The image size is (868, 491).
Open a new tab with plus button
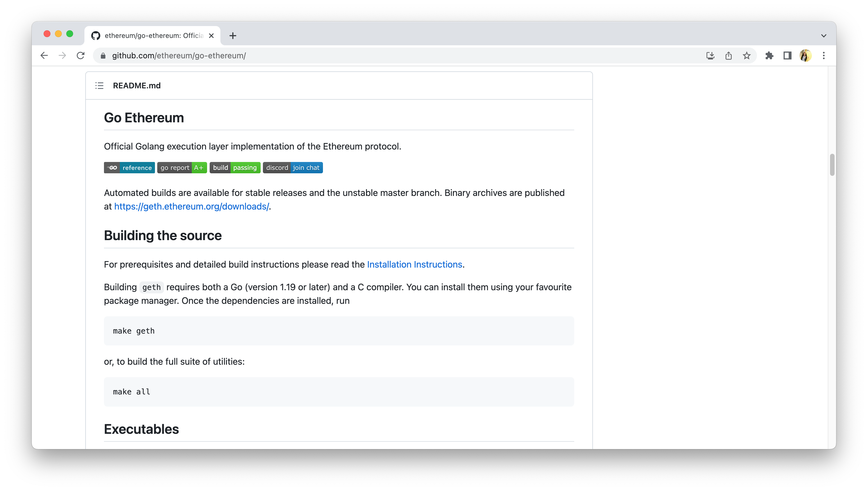coord(233,36)
